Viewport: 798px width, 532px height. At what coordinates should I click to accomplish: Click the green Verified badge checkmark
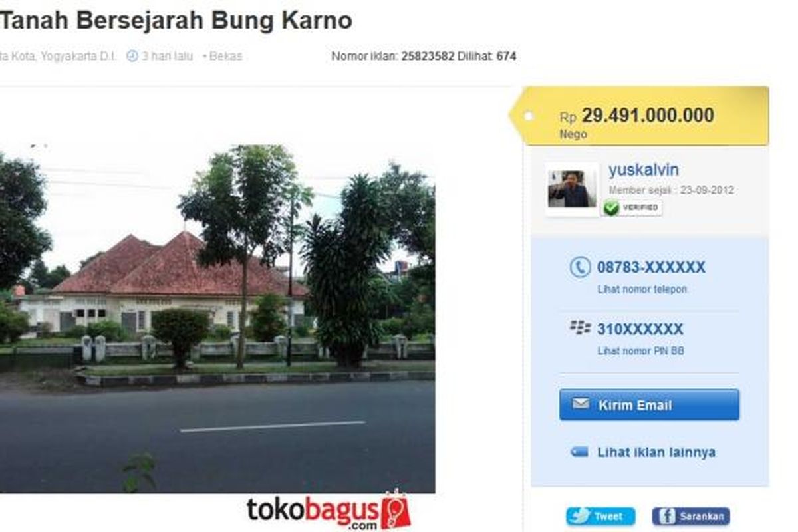[x=611, y=208]
